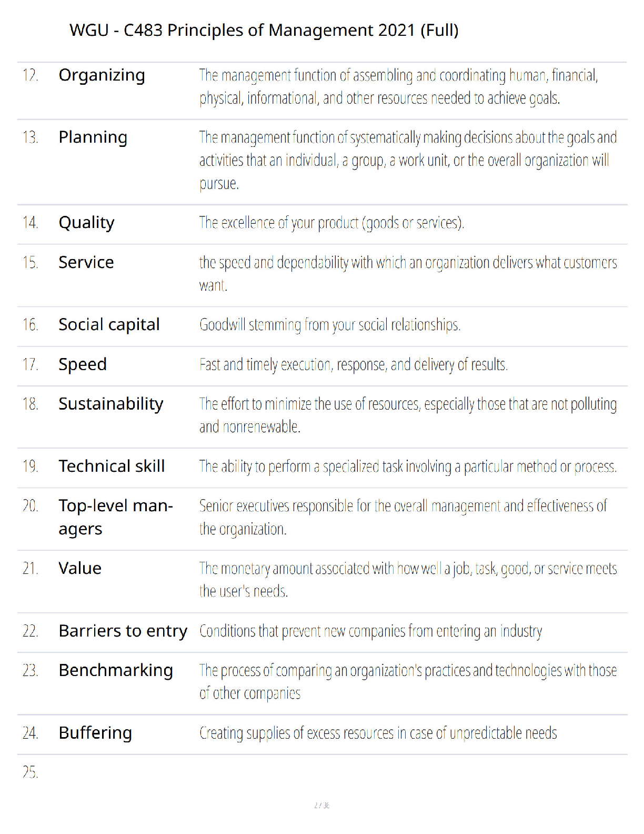Click the page number indicator at bottom

(322, 805)
